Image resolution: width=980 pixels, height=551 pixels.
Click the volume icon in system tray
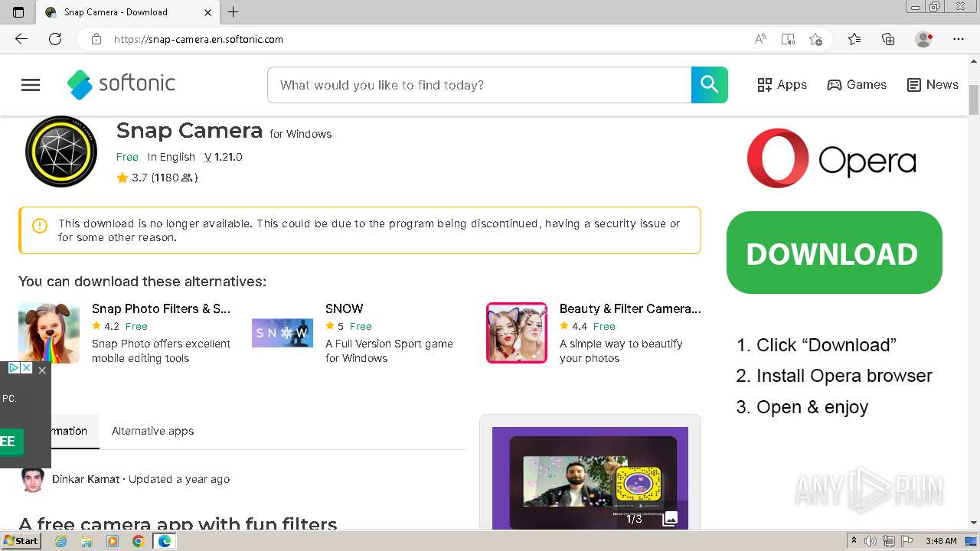click(x=871, y=541)
